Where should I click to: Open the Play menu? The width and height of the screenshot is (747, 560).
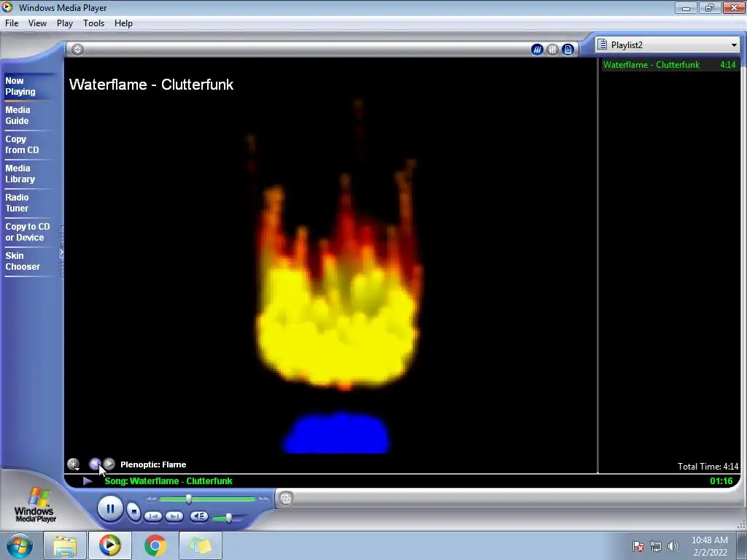[65, 23]
